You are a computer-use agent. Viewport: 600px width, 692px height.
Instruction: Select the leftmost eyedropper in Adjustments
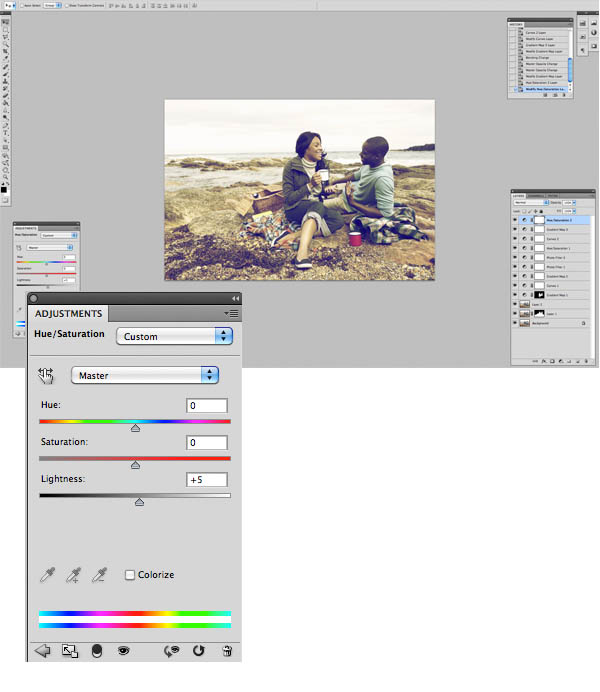click(x=46, y=575)
